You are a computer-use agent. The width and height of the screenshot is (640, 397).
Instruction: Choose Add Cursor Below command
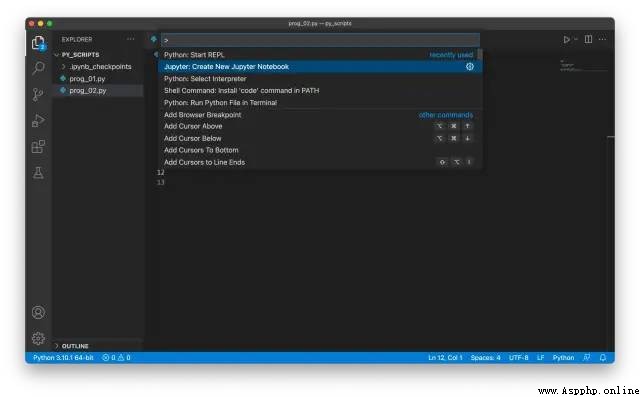point(320,138)
